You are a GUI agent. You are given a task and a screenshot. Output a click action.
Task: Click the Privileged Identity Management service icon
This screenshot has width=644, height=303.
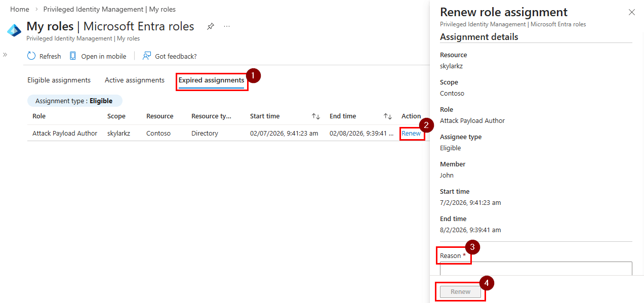point(14,30)
